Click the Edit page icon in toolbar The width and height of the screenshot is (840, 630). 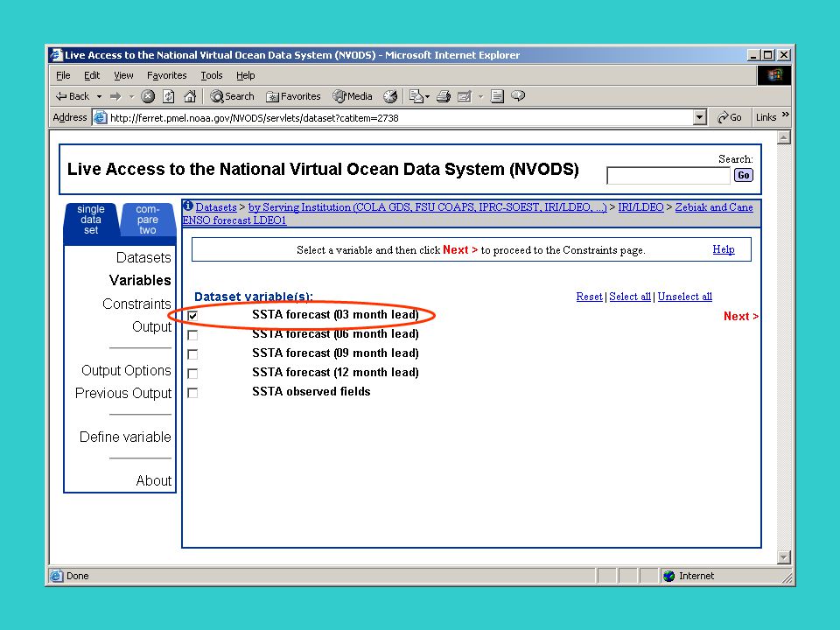[x=464, y=96]
